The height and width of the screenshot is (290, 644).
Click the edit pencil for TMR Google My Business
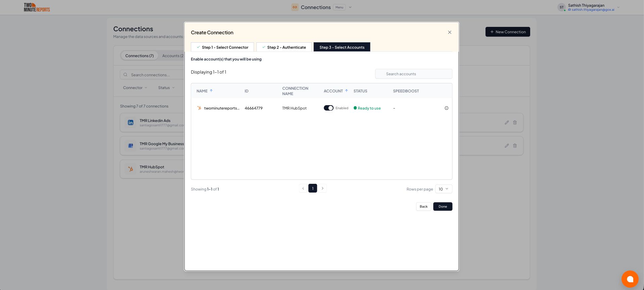(x=506, y=146)
